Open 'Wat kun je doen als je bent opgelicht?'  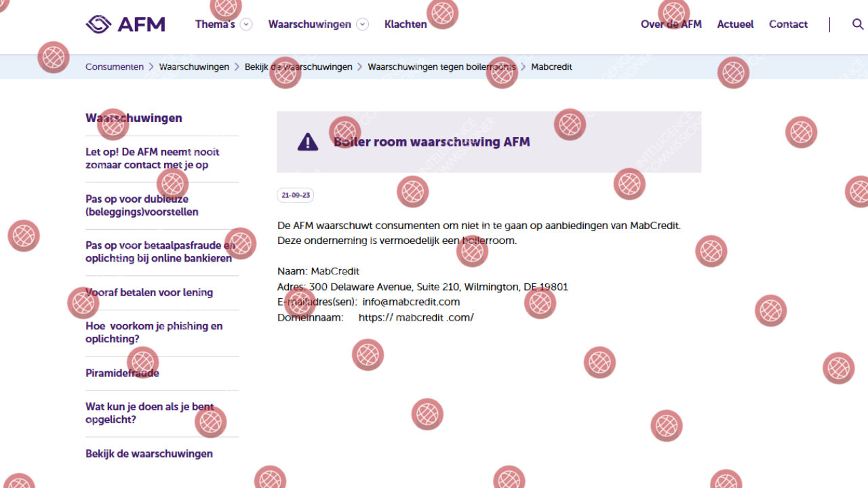(x=150, y=413)
